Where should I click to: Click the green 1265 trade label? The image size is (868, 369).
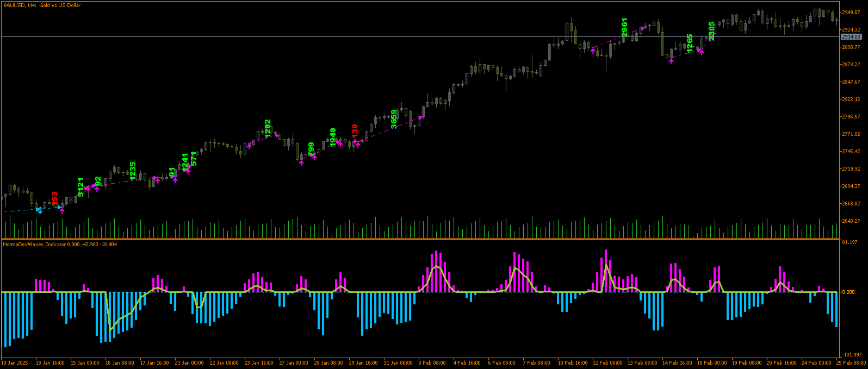tap(690, 43)
